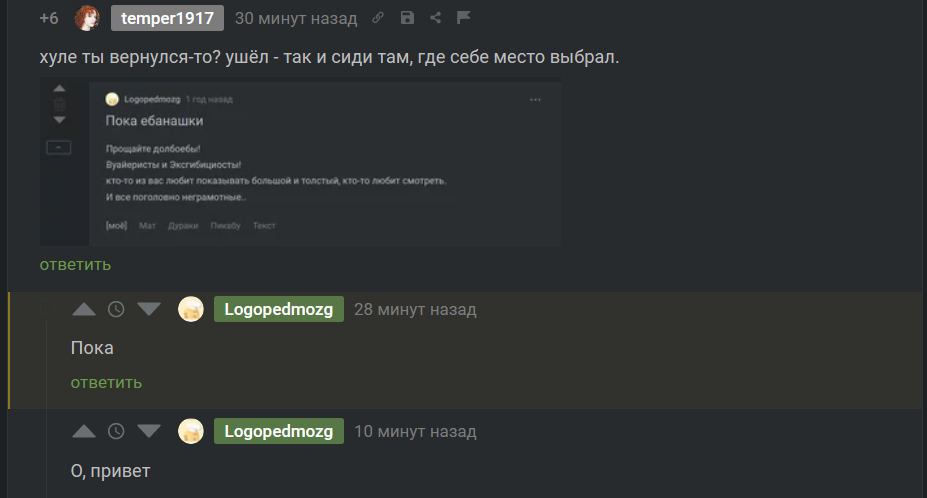Save temper1917's comment with floppy disk icon
This screenshot has height=498, width=927.
pyautogui.click(x=407, y=18)
